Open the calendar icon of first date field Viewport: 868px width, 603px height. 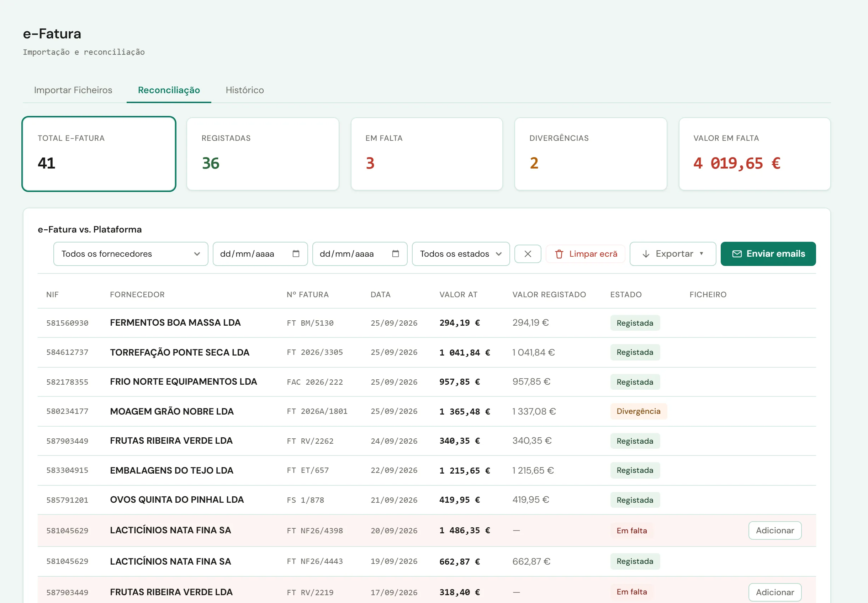pos(296,254)
